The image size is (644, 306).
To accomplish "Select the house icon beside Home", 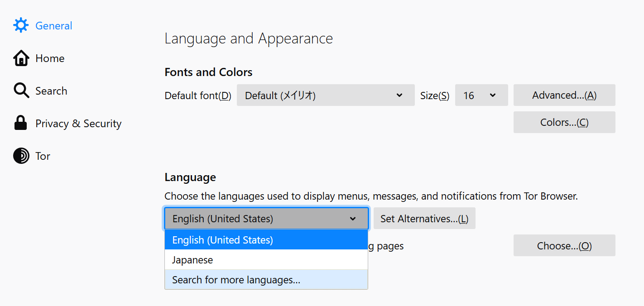I will (x=21, y=58).
